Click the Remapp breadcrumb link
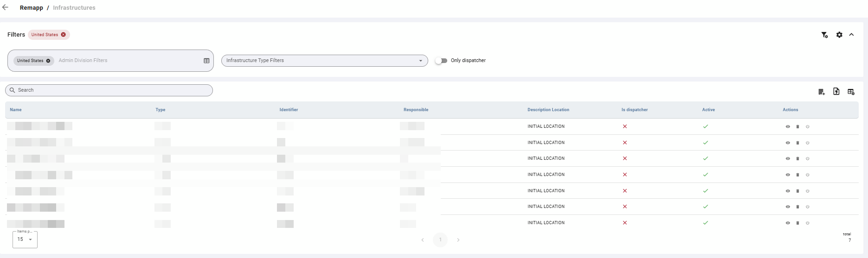 [32, 8]
